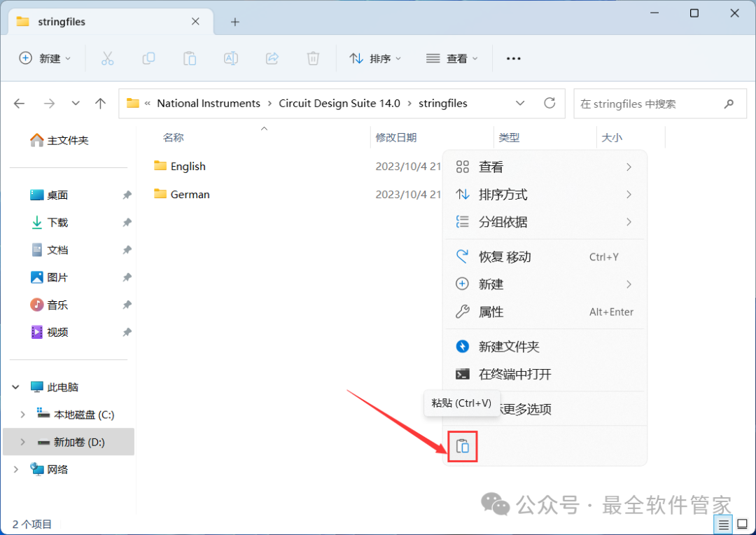Choose 在终端中打开 from context menu
The height and width of the screenshot is (535, 756).
(x=514, y=374)
